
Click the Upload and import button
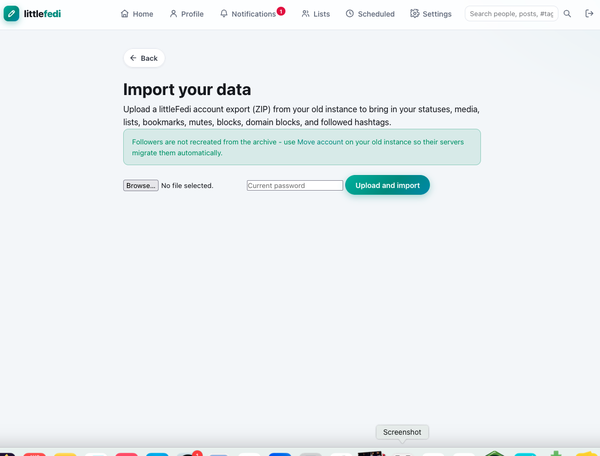[x=387, y=185]
